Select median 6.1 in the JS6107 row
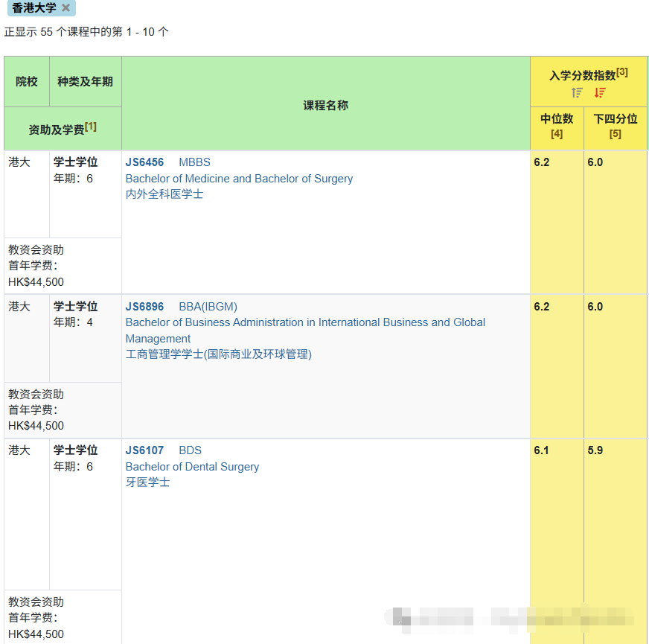The width and height of the screenshot is (649, 644). 541,450
